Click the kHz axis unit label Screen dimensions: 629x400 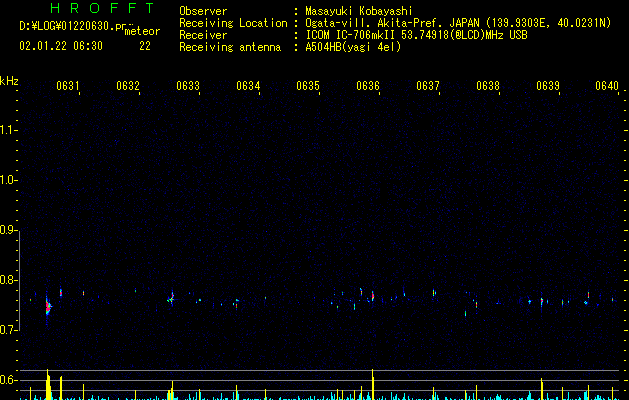pyautogui.click(x=9, y=81)
